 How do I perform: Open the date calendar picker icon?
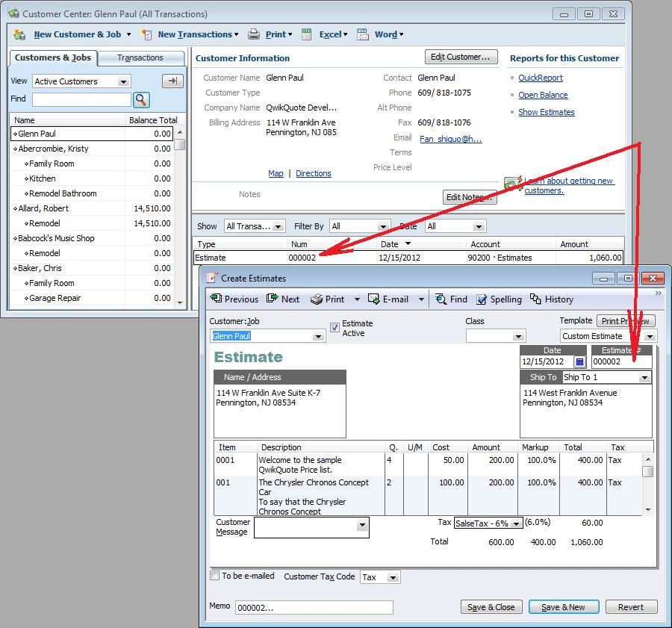(x=580, y=362)
